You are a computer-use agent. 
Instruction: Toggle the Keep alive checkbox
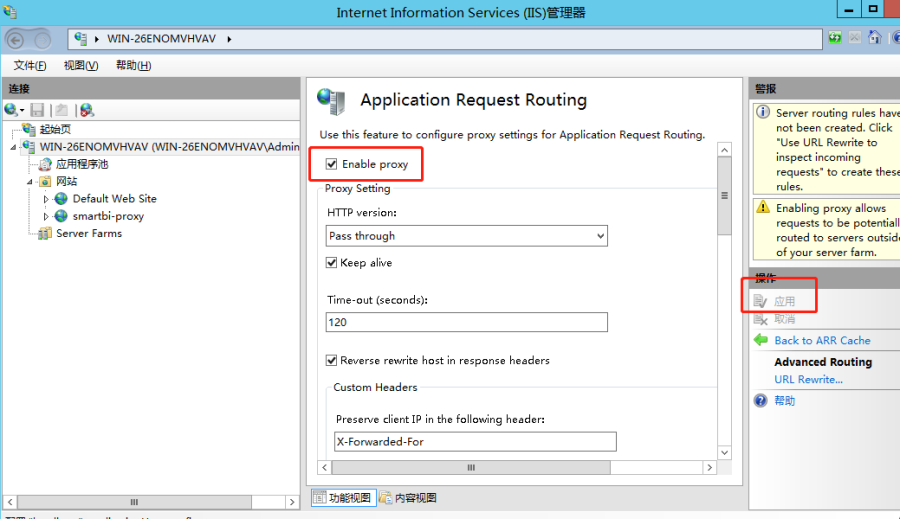331,263
